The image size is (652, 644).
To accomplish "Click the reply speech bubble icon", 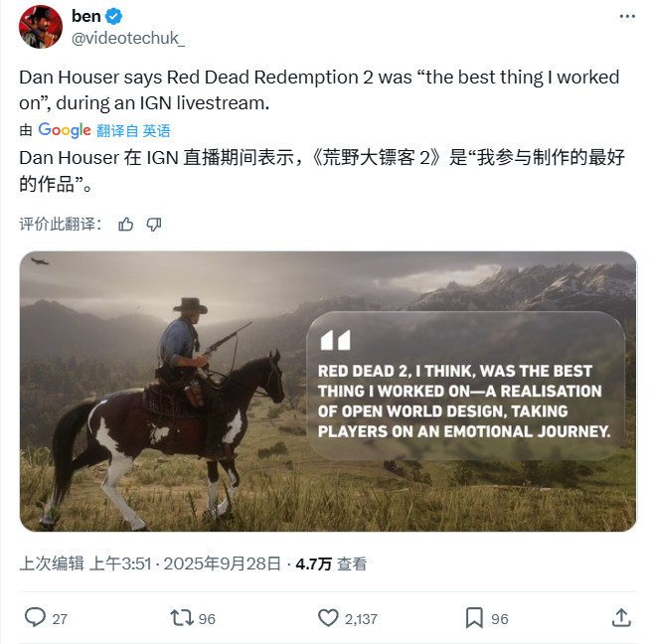I will 35,618.
